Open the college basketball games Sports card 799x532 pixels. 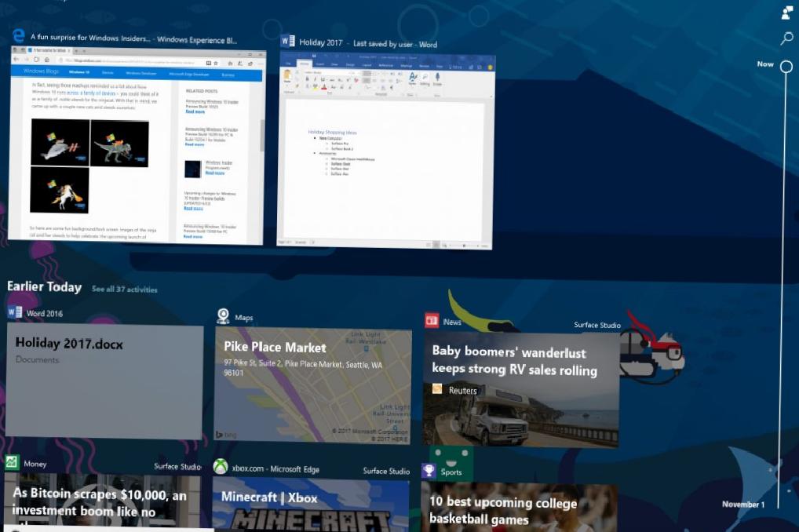pyautogui.click(x=519, y=507)
